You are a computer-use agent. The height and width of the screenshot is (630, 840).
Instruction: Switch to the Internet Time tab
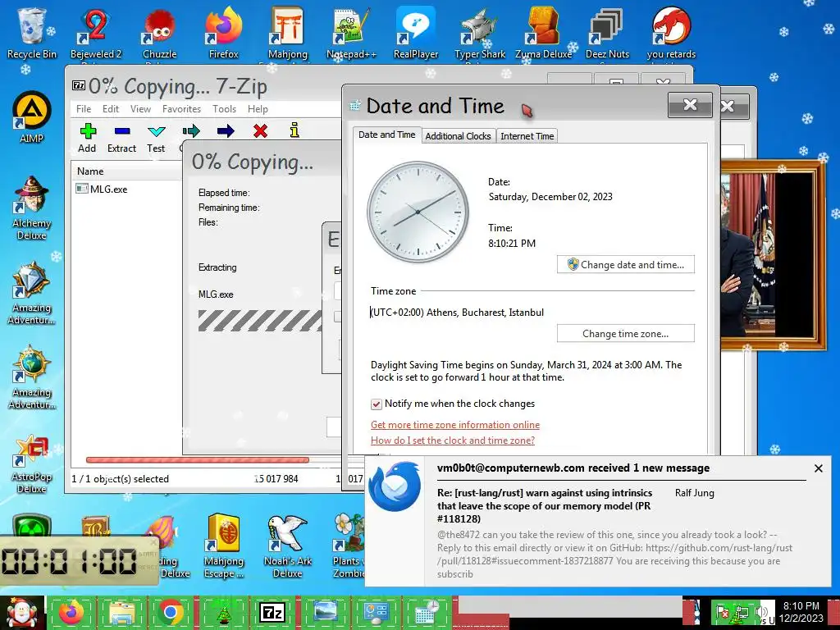[x=527, y=136]
